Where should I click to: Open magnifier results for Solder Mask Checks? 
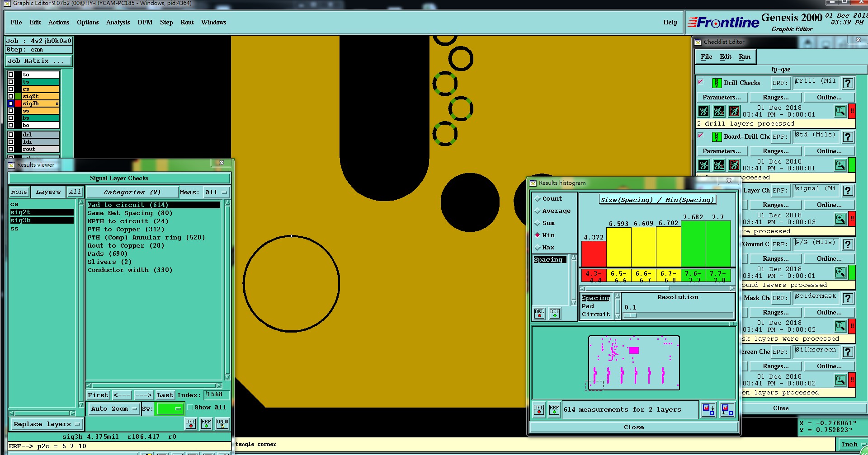(840, 326)
